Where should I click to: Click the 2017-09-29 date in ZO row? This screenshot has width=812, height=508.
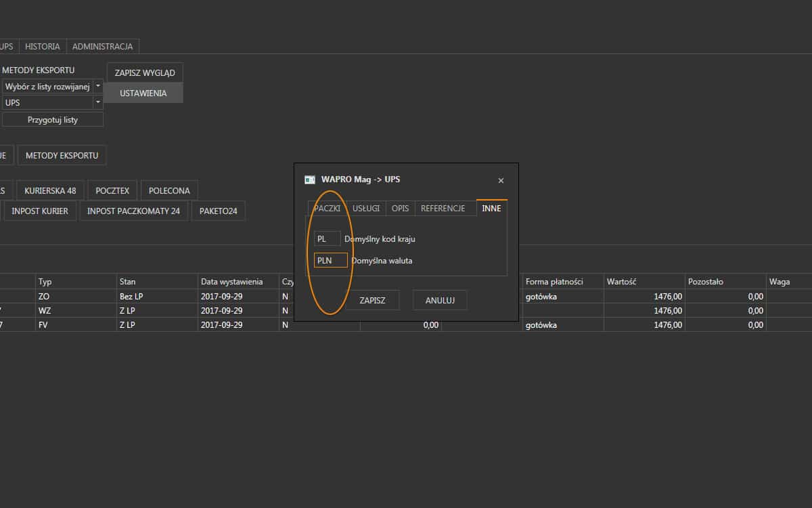click(x=238, y=296)
